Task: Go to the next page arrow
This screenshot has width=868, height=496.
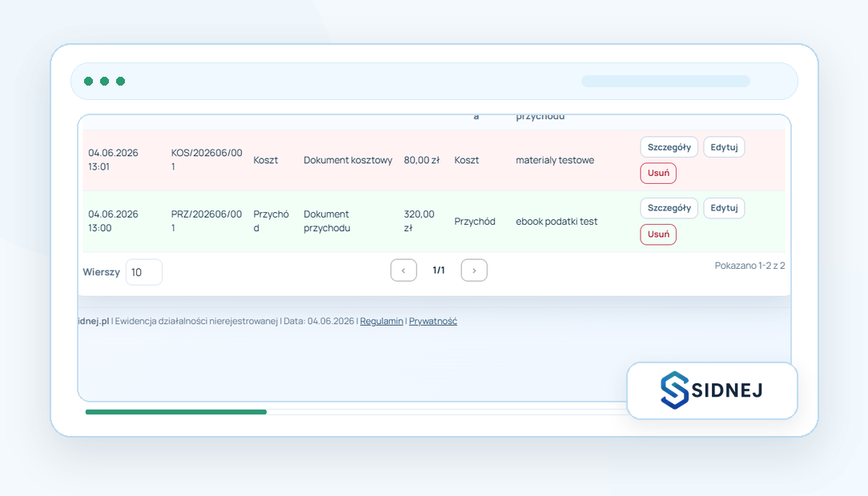Action: tap(474, 270)
